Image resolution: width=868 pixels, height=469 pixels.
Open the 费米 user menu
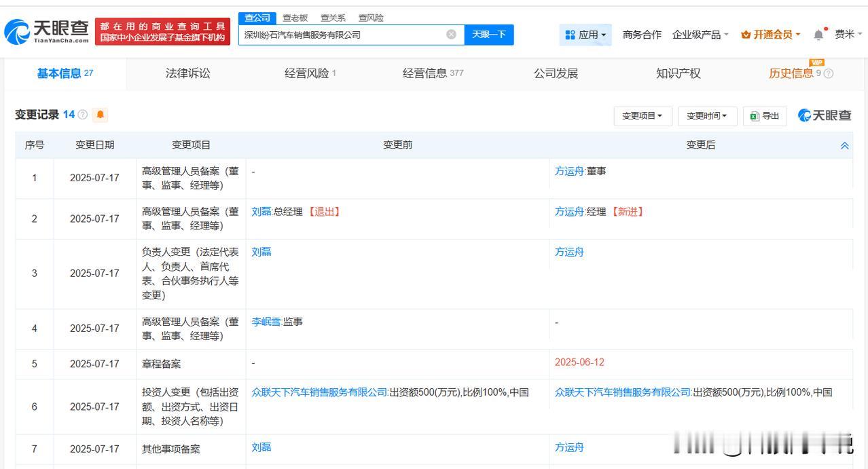849,35
